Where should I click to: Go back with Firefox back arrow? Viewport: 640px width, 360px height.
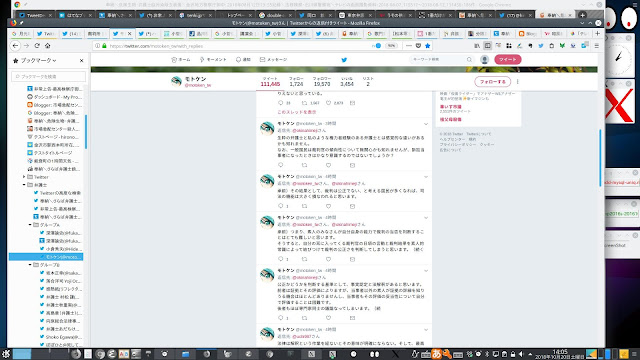click(x=16, y=46)
